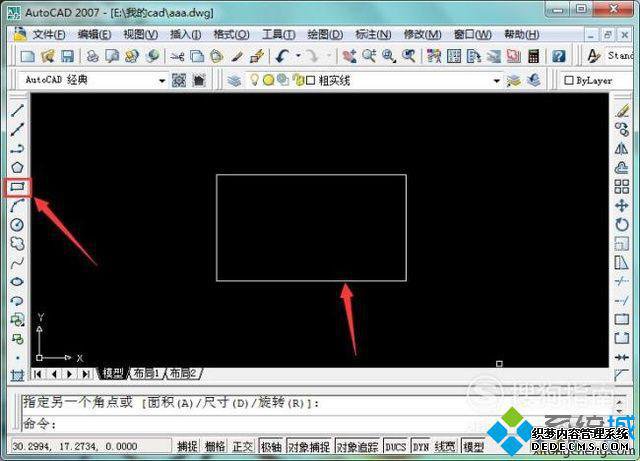The height and width of the screenshot is (461, 640).
Task: Toggle 对象捕捉 object snap
Action: pyautogui.click(x=309, y=446)
